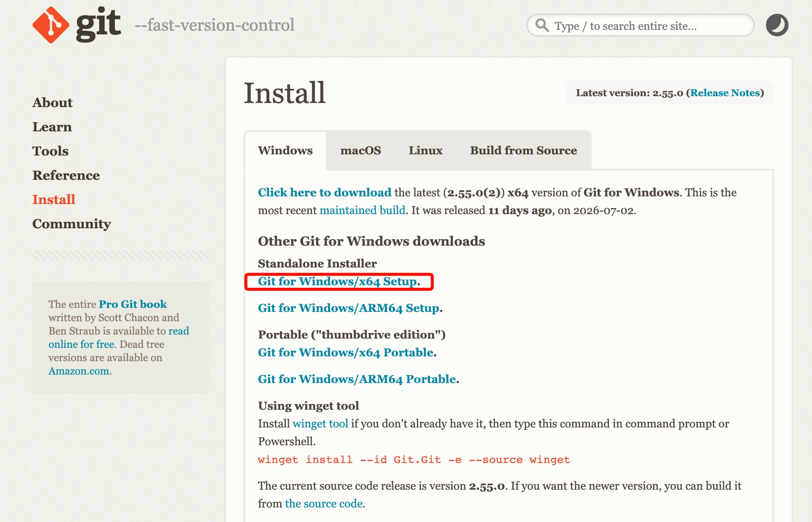Click the '--fast-version-control' tagline
Image resolution: width=812 pixels, height=522 pixels.
click(x=214, y=25)
